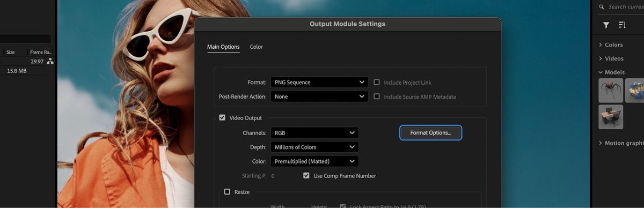The height and width of the screenshot is (208, 644).
Task: Switch to the Main Options tab
Action: [x=223, y=47]
